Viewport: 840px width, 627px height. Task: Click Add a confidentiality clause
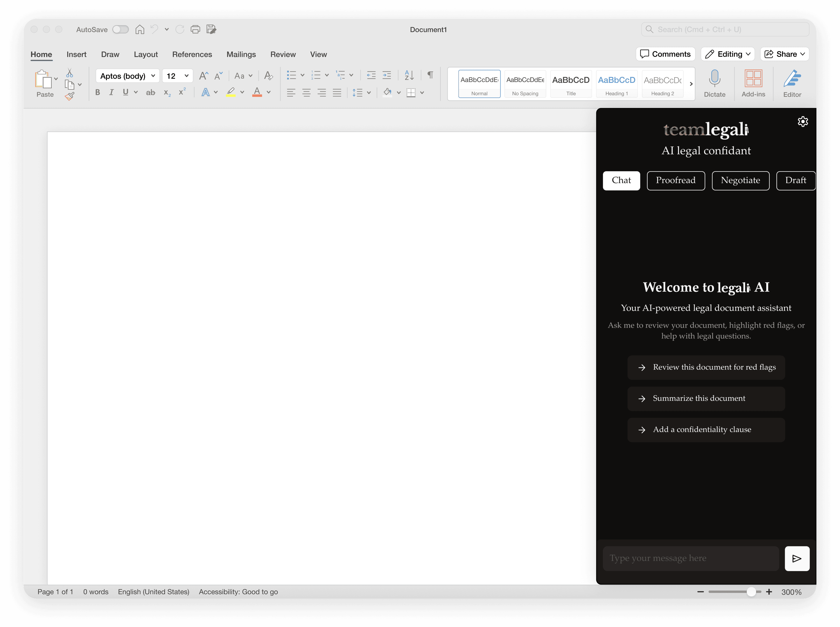coord(706,429)
